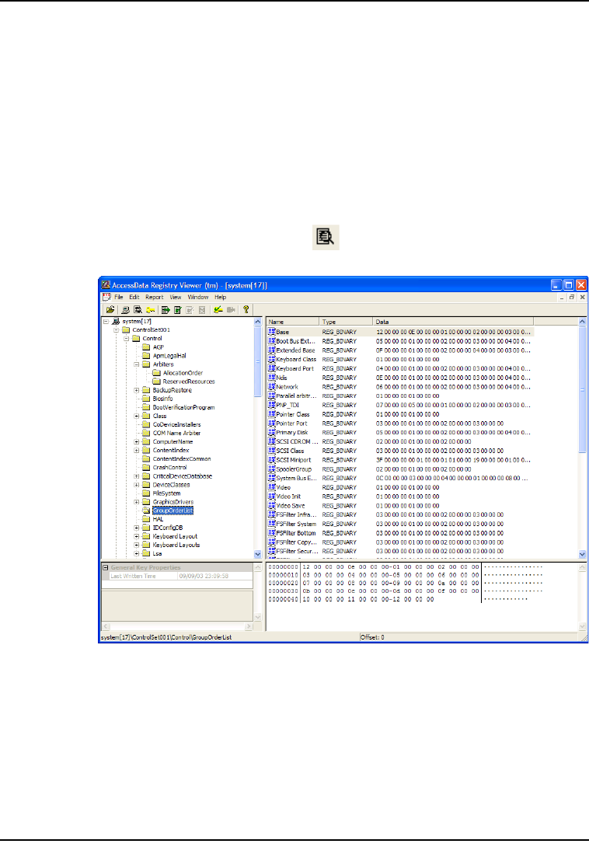
Task: Switch to Full Registry view computer icon
Action: (126, 310)
